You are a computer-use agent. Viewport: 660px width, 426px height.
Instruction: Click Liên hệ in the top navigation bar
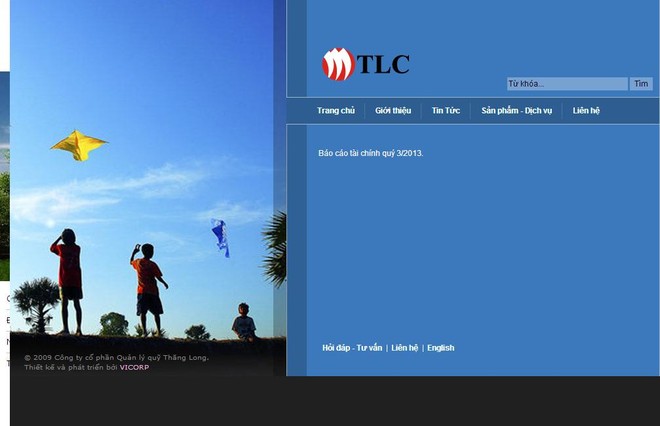(x=586, y=111)
